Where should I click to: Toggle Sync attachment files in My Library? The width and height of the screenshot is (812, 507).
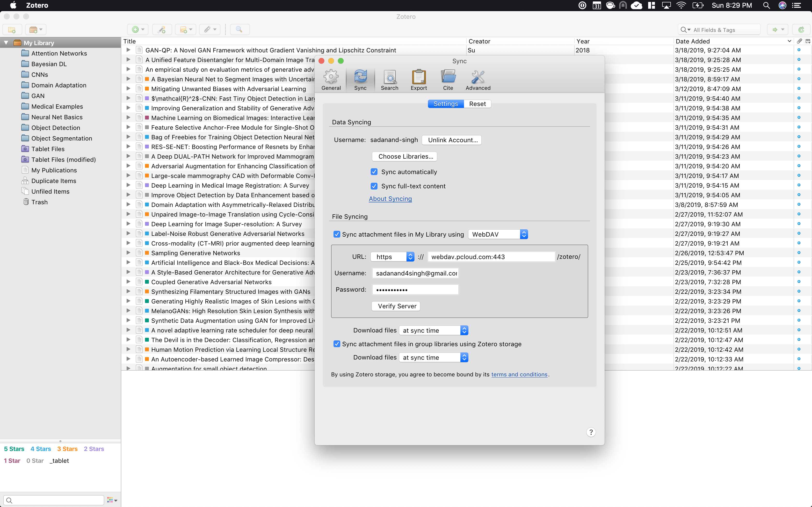[x=337, y=234]
